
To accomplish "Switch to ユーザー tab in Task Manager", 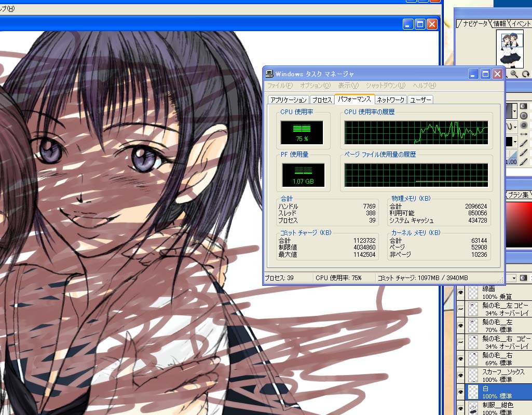I will click(420, 100).
